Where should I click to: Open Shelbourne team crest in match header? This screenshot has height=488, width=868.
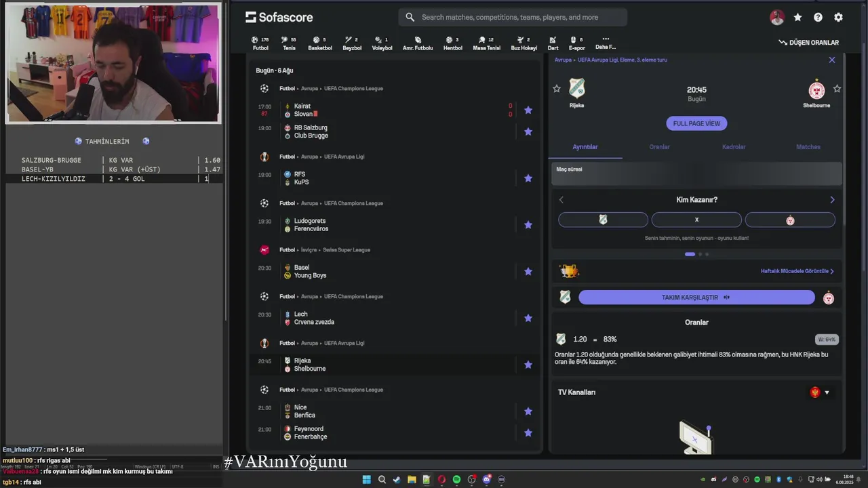pyautogui.click(x=816, y=89)
